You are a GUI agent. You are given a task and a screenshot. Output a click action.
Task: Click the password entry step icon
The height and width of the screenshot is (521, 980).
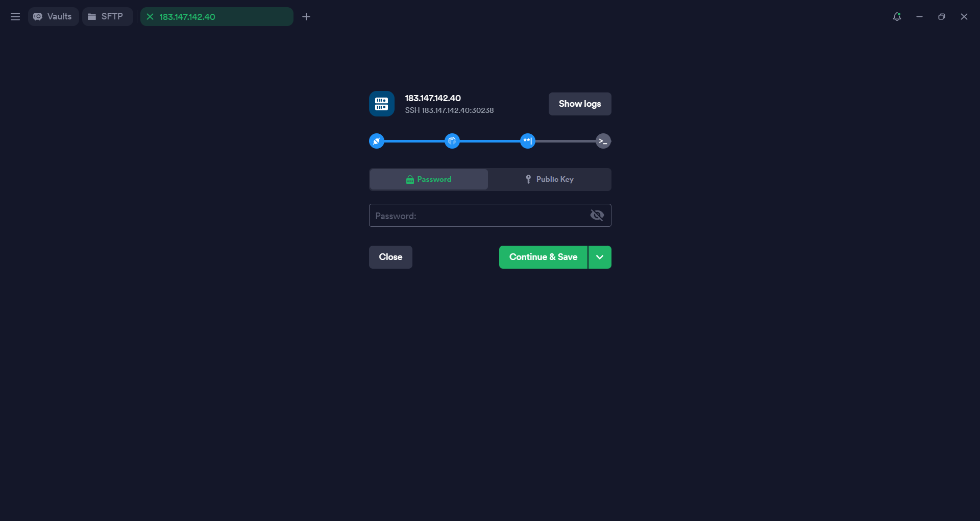point(527,141)
